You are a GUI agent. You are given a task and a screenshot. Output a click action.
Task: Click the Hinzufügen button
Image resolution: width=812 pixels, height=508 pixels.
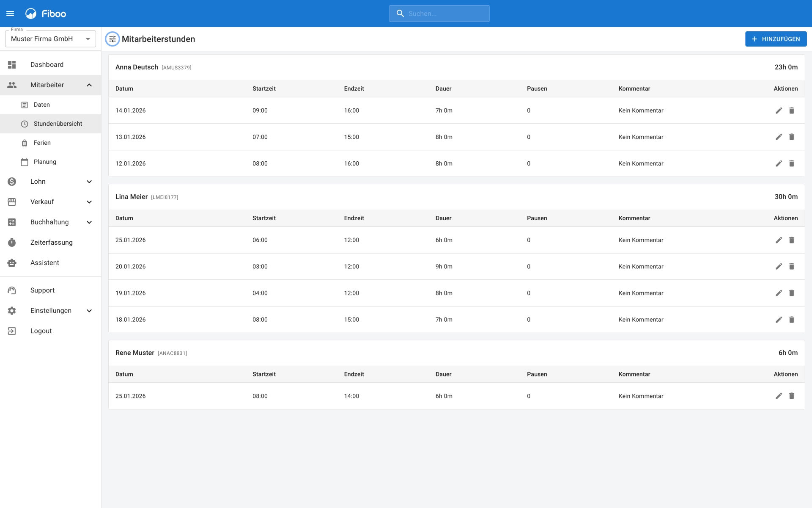pyautogui.click(x=775, y=39)
